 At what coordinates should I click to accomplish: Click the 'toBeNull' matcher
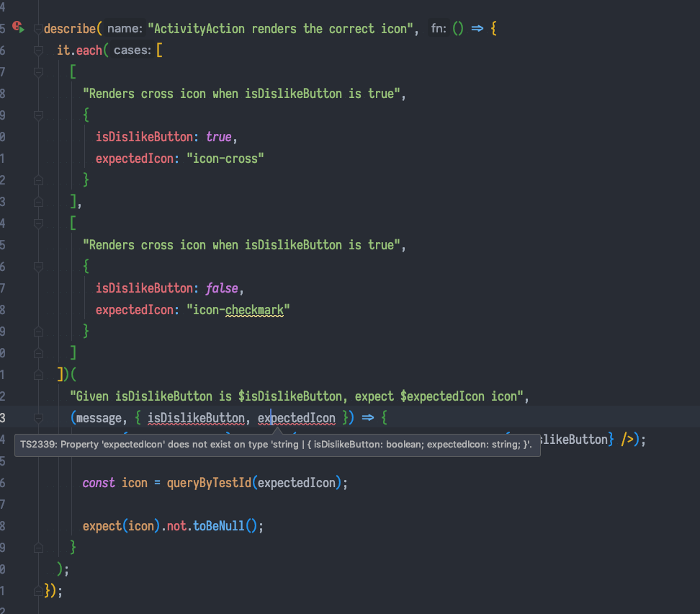pyautogui.click(x=219, y=526)
